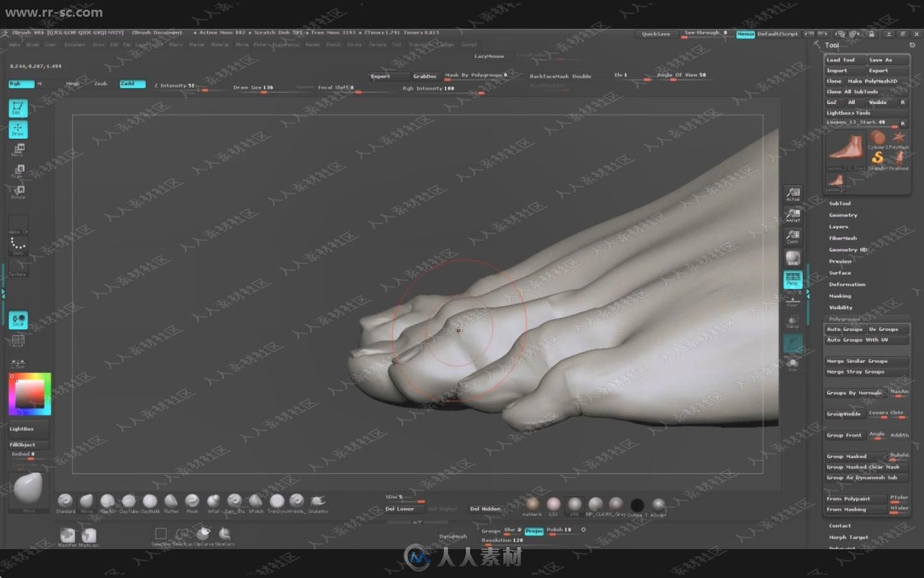Click the AAHalf view icon

(793, 215)
